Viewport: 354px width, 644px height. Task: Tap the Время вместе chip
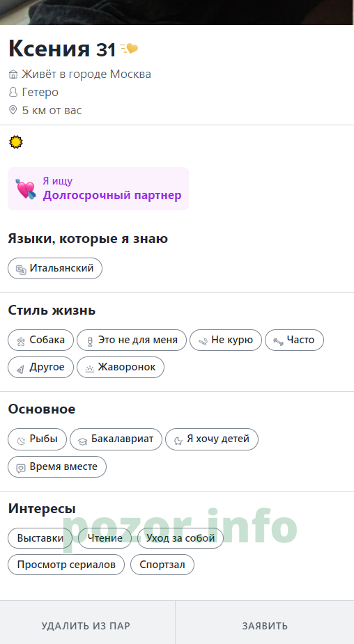(57, 467)
